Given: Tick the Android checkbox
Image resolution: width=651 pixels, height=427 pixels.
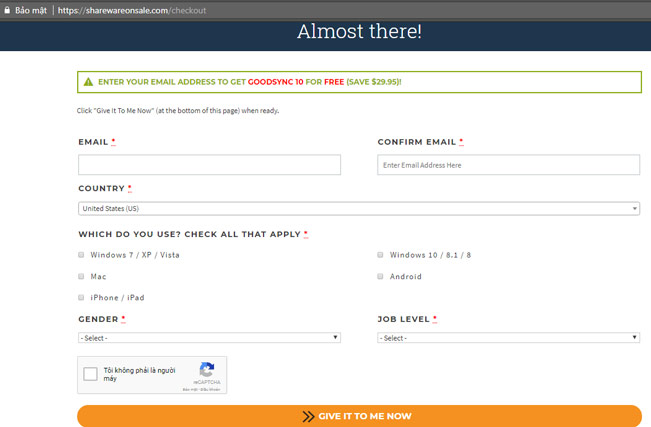Looking at the screenshot, I should coord(380,276).
